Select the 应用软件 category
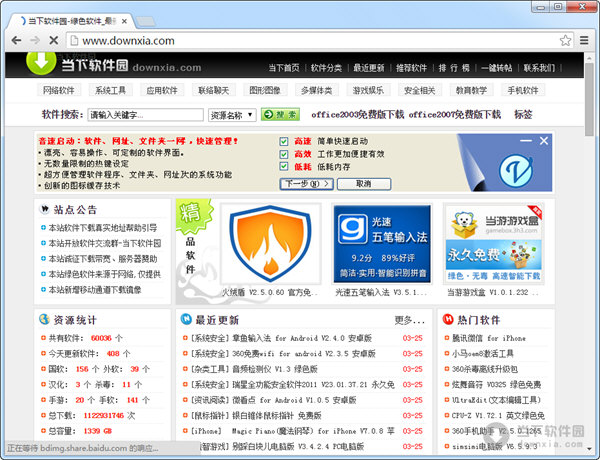 tap(162, 90)
